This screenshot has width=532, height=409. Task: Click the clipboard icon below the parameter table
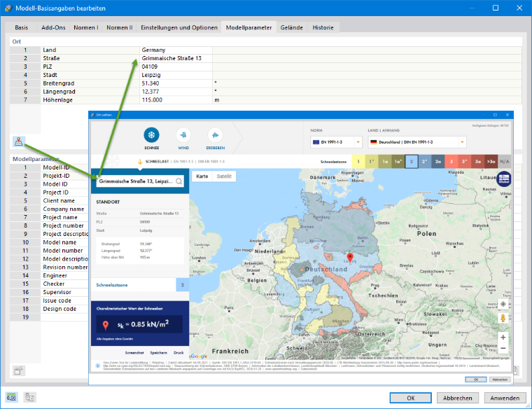pyautogui.click(x=19, y=370)
